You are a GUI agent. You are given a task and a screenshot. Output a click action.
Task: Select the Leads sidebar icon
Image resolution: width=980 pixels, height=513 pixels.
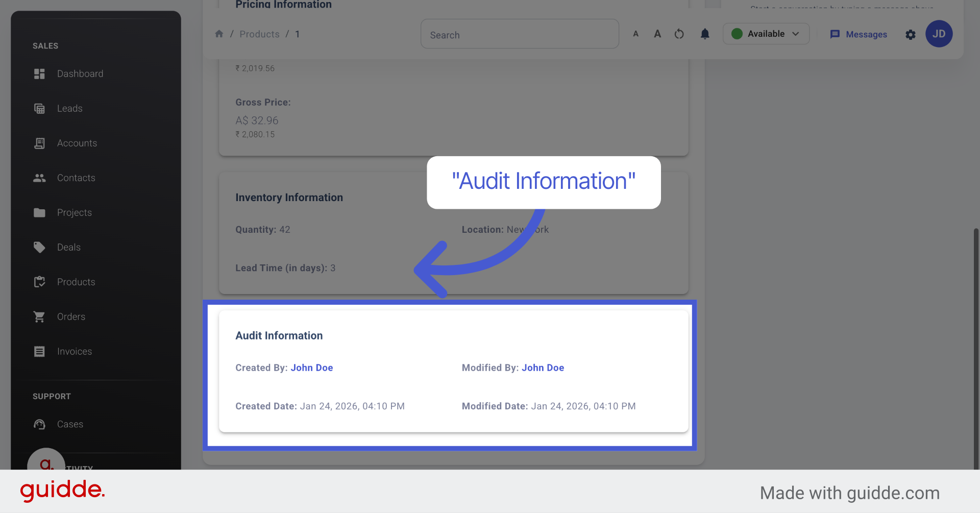[x=40, y=108]
